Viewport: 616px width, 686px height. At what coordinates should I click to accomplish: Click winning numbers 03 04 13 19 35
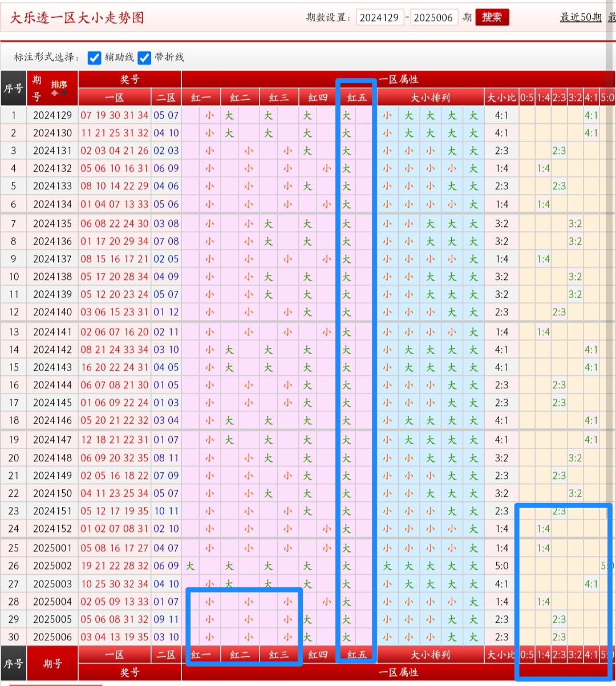point(114,637)
